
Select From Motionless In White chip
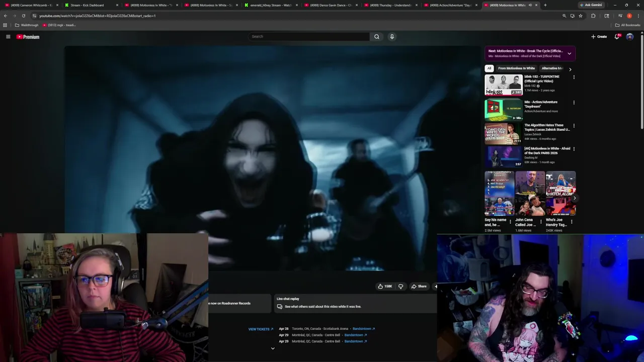(x=516, y=68)
